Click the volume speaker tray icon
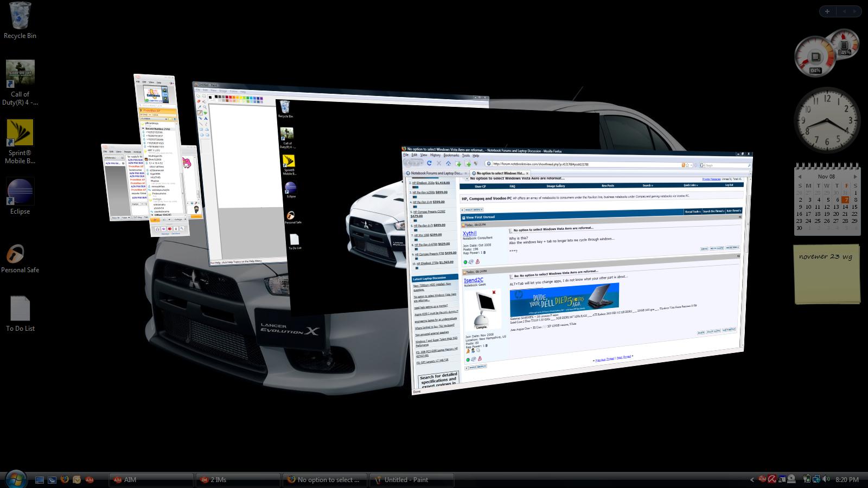The image size is (868, 488). pyautogui.click(x=826, y=479)
